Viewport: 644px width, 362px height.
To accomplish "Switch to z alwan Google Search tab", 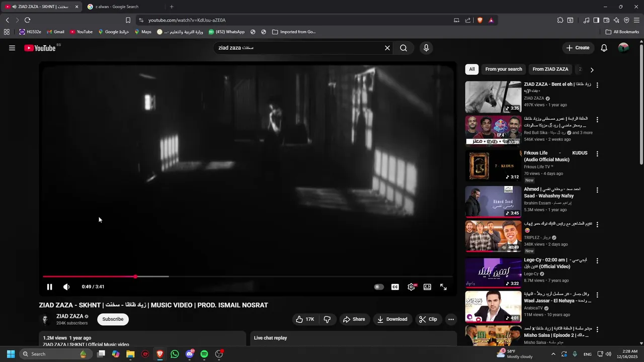I will click(122, 7).
